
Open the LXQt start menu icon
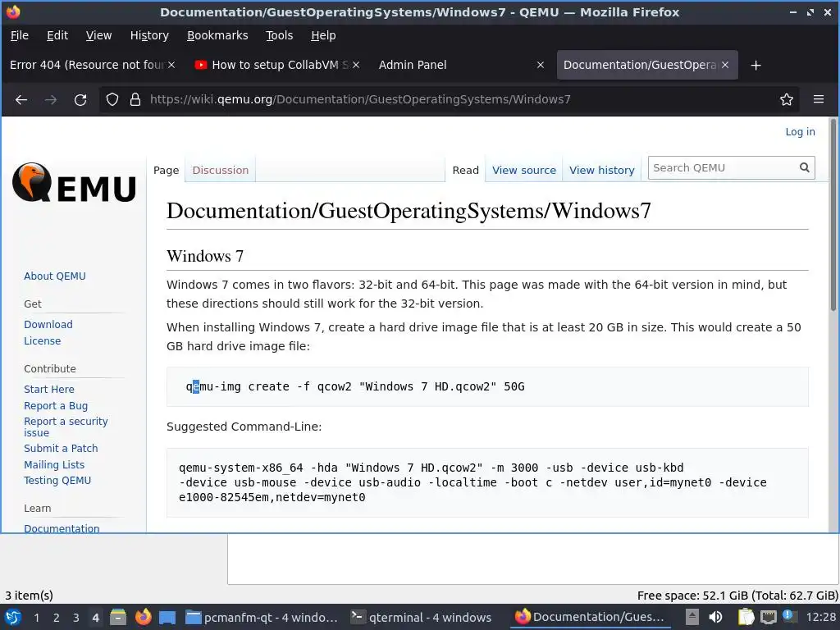pos(13,618)
